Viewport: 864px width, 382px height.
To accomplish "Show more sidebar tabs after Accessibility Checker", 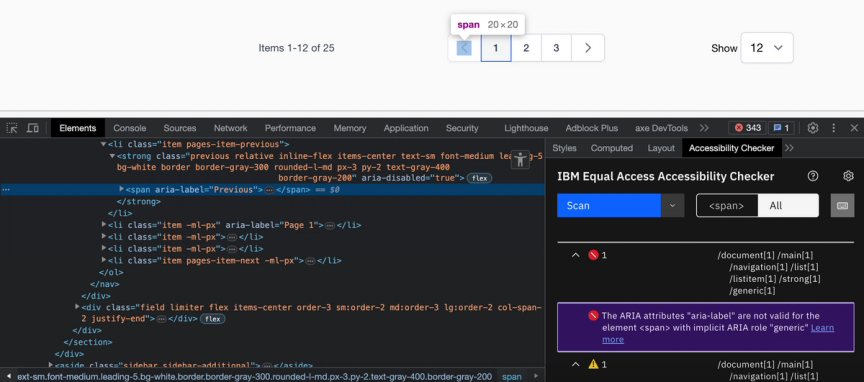I will [789, 148].
